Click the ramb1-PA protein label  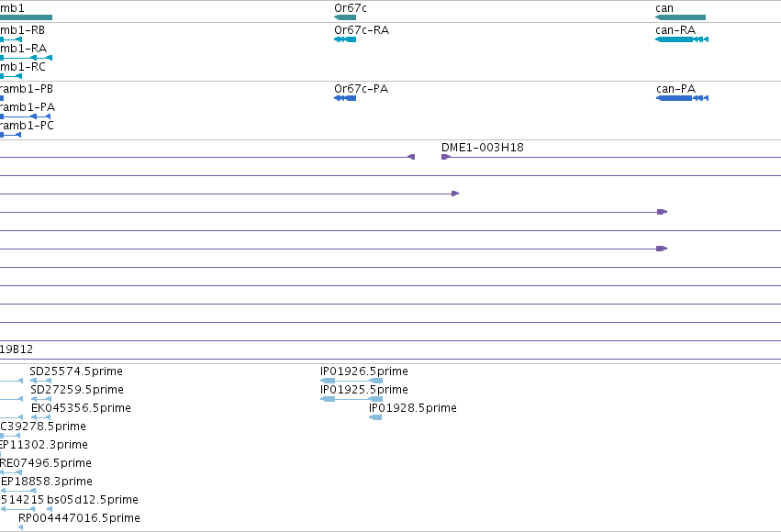[28, 107]
